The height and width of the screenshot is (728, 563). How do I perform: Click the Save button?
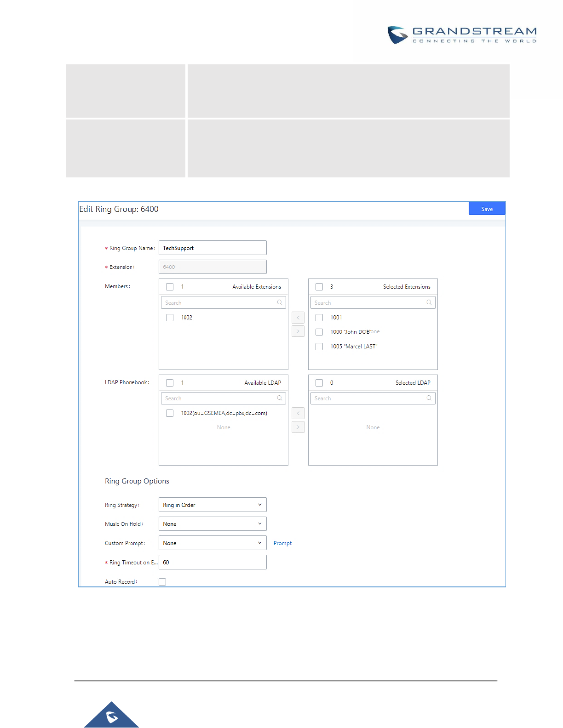[x=487, y=209]
